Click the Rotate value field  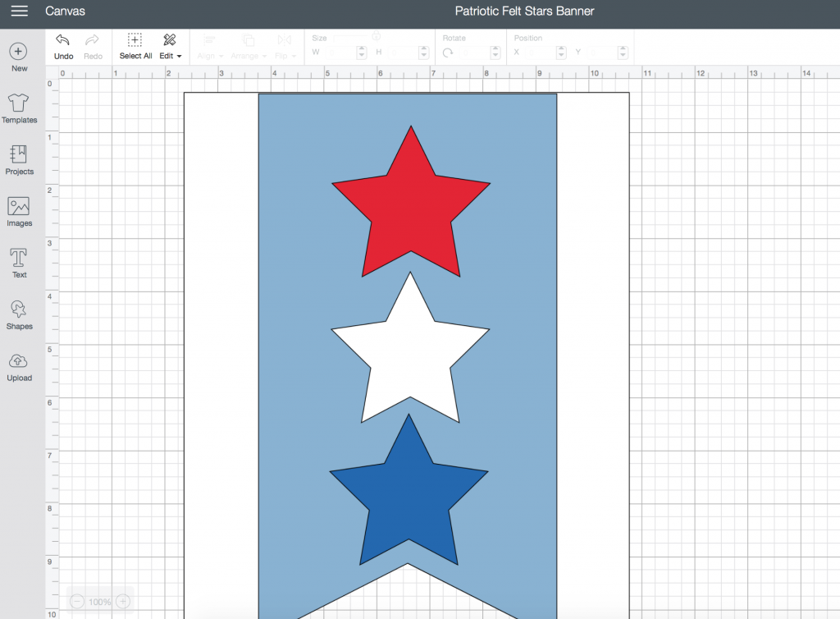coord(473,53)
